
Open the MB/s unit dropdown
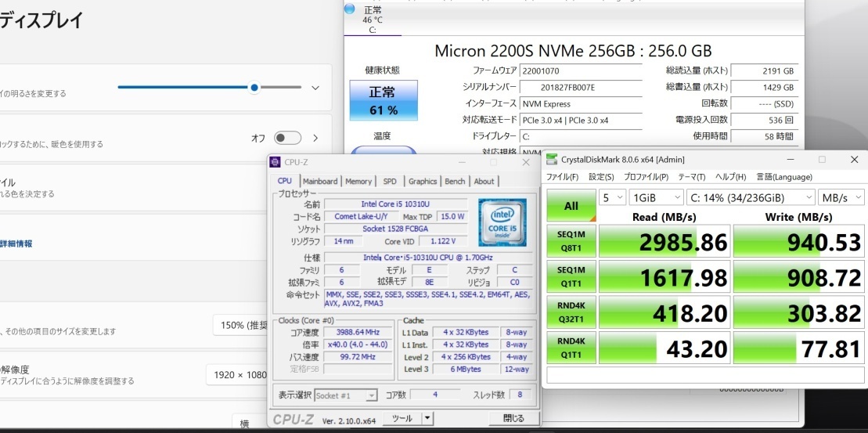tap(841, 197)
